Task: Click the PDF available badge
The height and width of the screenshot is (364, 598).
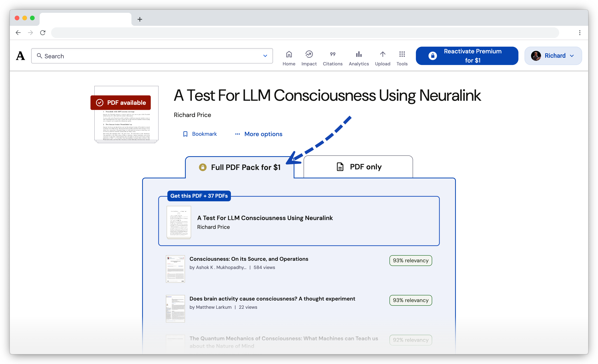Action: (x=121, y=103)
